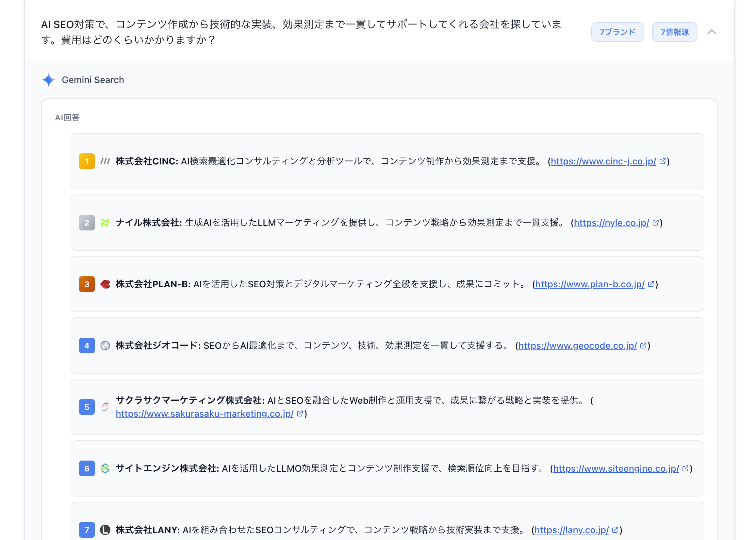Click the サイトエンジン green logo icon

105,468
